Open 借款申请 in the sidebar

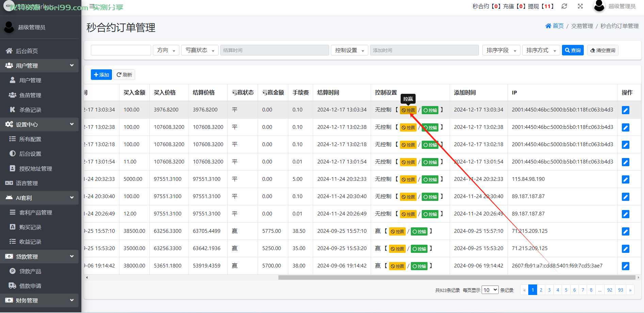coord(39,286)
